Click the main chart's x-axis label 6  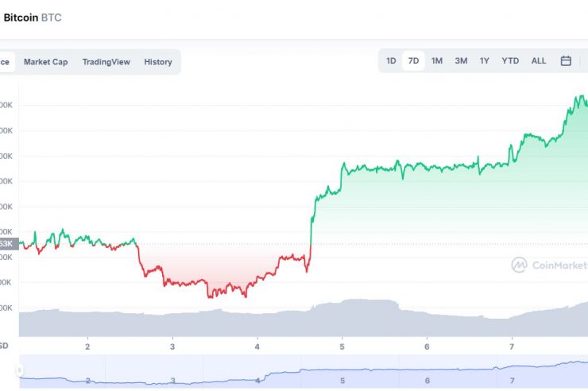tap(427, 346)
